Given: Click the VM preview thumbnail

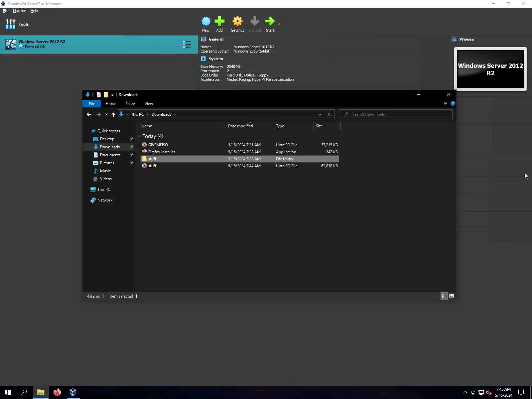Looking at the screenshot, I should [x=490, y=69].
